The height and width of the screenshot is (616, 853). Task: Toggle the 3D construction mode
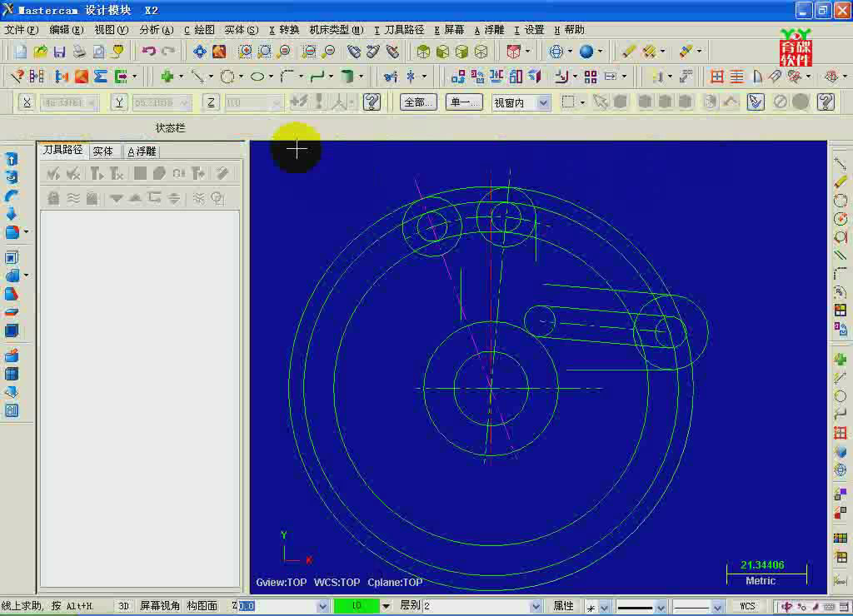pyautogui.click(x=124, y=606)
